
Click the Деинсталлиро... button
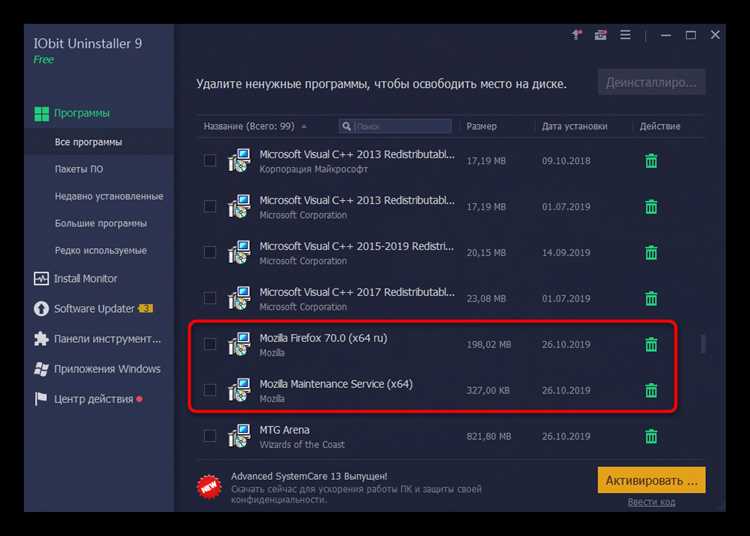(x=651, y=82)
